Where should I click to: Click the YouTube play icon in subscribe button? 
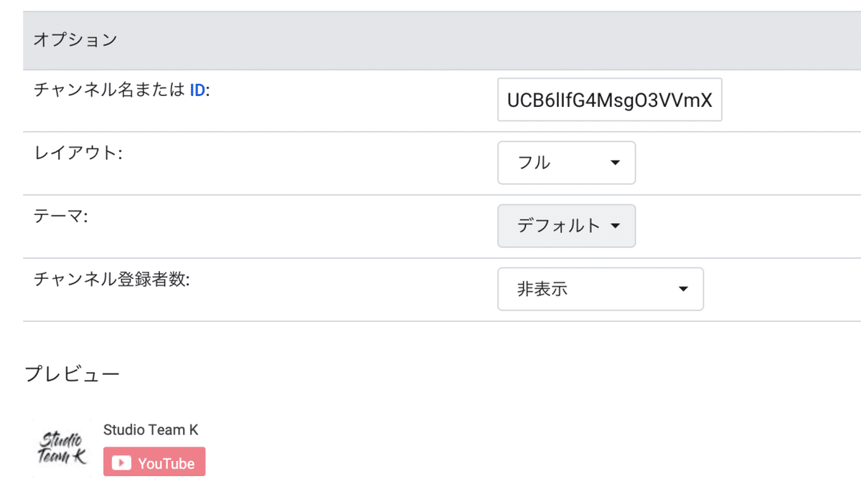click(x=121, y=463)
